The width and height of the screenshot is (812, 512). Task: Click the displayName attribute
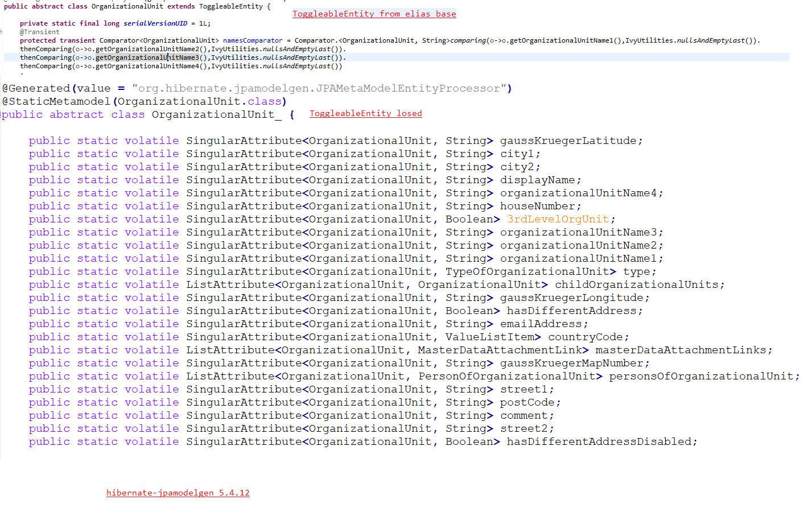click(537, 180)
